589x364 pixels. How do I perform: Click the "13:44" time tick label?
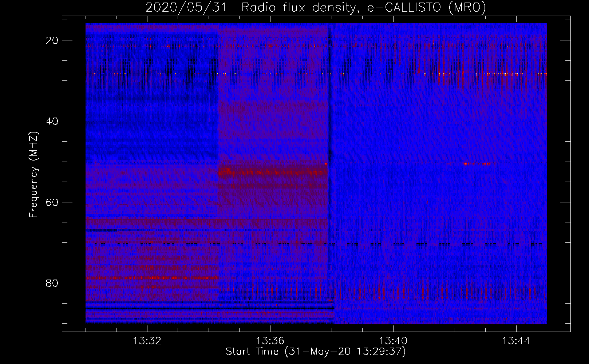point(516,341)
